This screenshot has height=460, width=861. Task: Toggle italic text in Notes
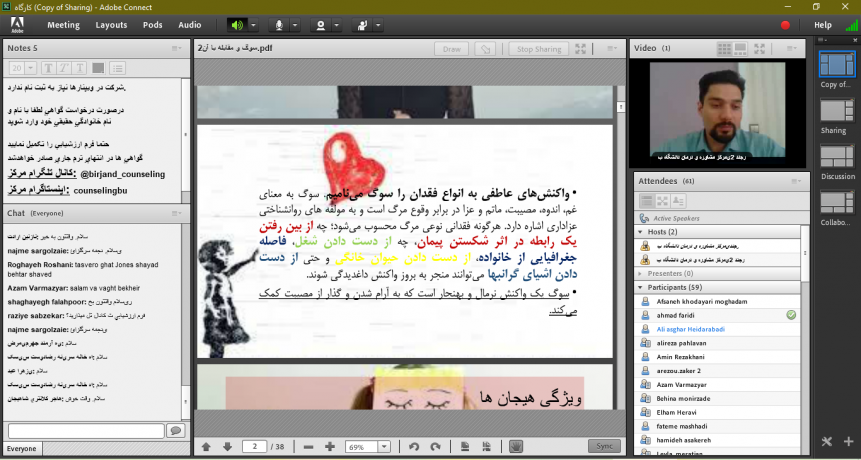pos(64,68)
